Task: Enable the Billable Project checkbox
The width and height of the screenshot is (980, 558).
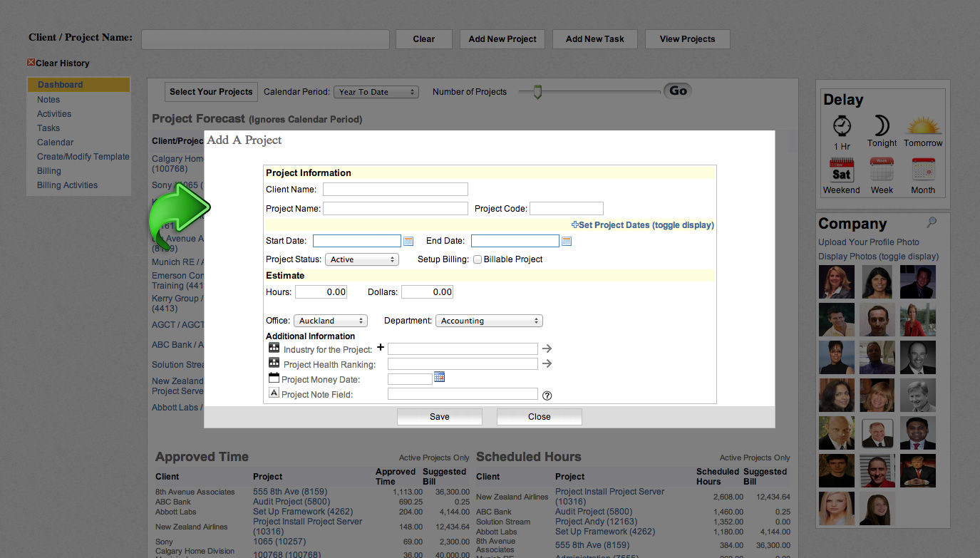Action: [x=478, y=259]
